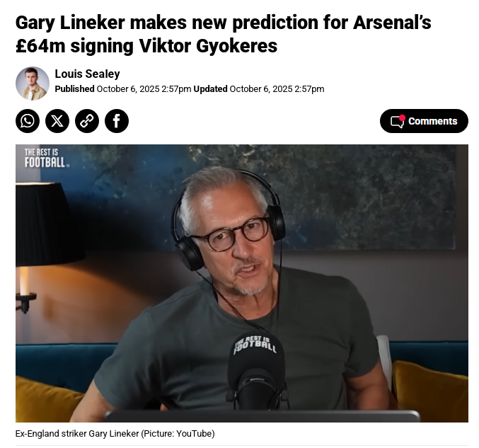The image size is (479, 448).
Task: Share the article via WhatsApp icon
Action: point(28,121)
